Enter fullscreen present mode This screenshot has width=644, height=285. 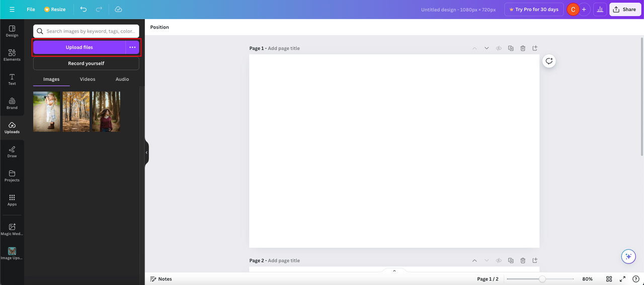click(x=622, y=279)
